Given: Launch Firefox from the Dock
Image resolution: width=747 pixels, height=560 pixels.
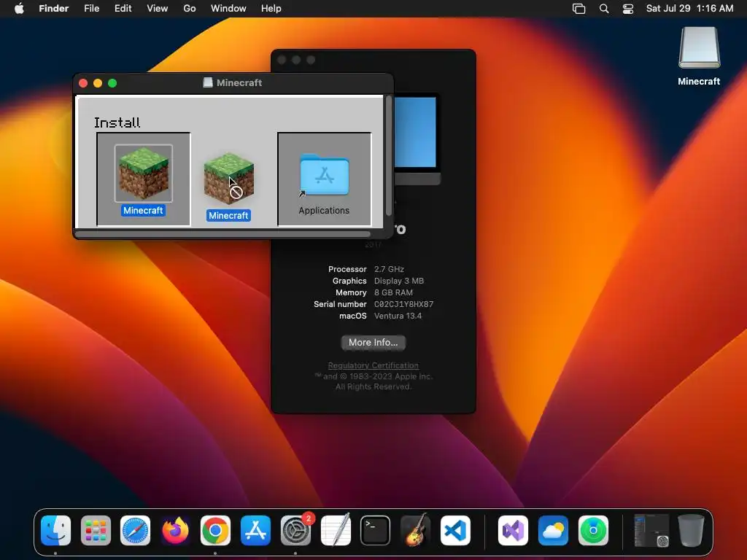Looking at the screenshot, I should (175, 530).
